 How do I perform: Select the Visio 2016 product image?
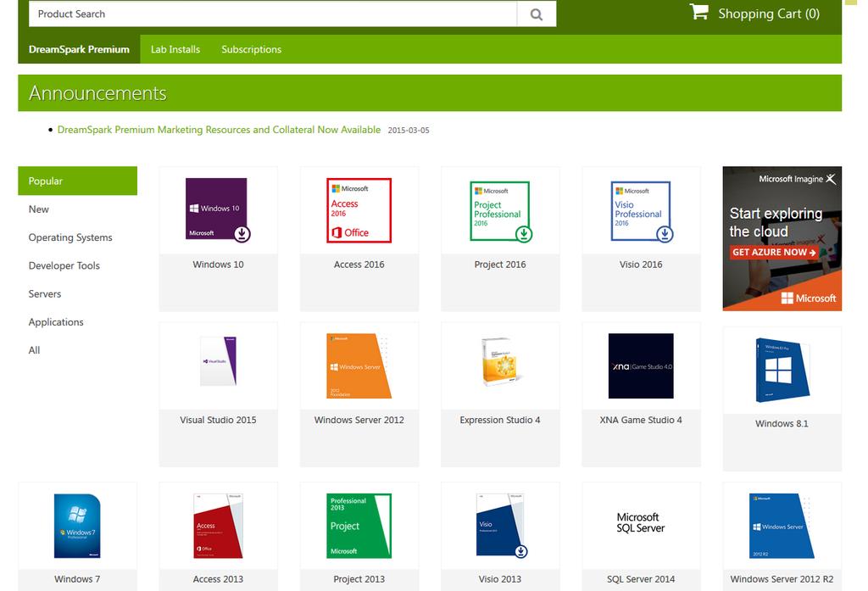click(641, 211)
